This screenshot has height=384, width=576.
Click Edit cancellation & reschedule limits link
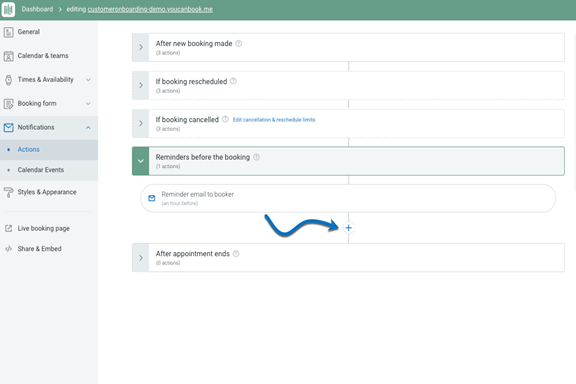(274, 120)
